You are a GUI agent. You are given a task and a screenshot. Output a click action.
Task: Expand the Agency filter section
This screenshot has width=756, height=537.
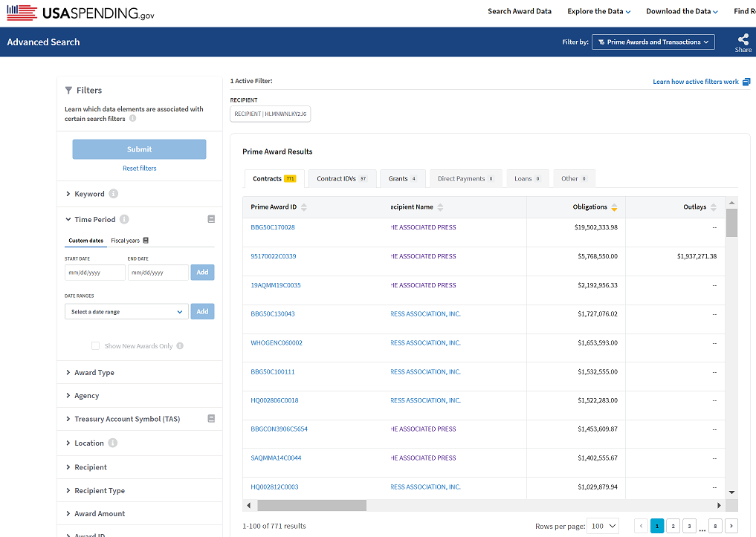[86, 396]
